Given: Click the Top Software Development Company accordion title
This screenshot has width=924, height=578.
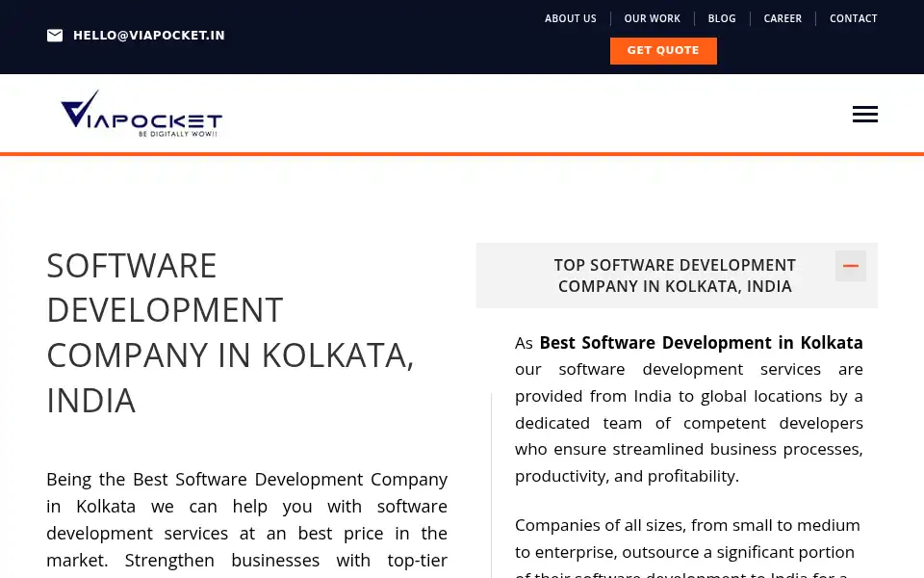Looking at the screenshot, I should (x=675, y=276).
